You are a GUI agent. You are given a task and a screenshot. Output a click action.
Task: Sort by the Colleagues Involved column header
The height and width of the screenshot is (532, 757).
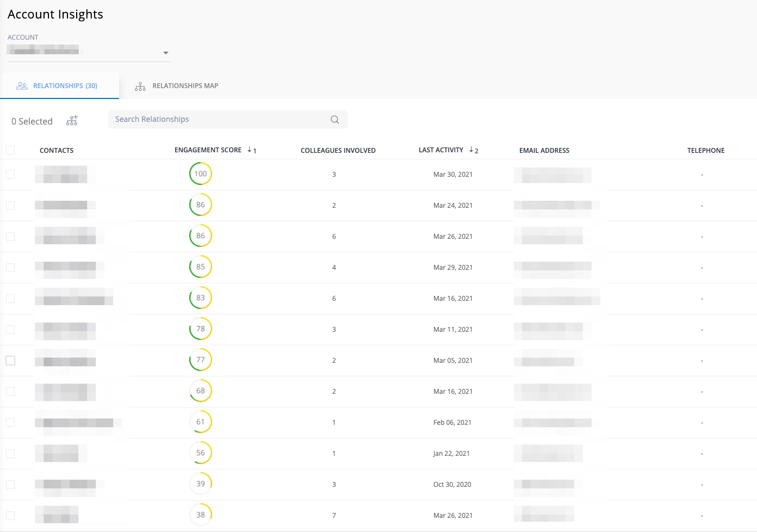[x=338, y=151]
